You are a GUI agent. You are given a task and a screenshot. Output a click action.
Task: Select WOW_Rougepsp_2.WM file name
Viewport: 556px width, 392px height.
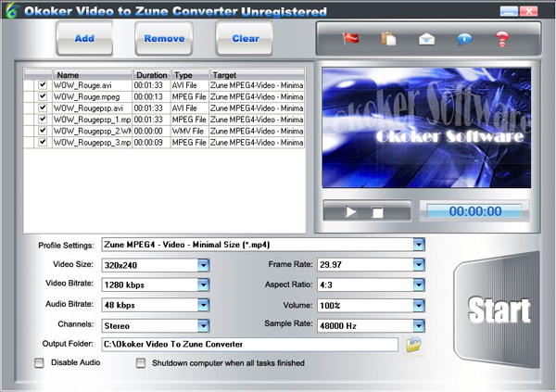coord(92,131)
